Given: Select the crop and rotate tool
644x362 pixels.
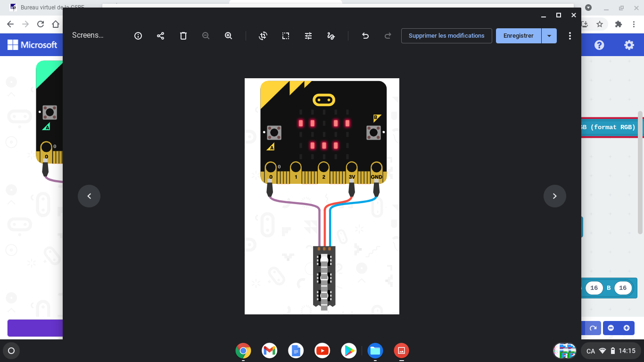Looking at the screenshot, I should (x=263, y=36).
